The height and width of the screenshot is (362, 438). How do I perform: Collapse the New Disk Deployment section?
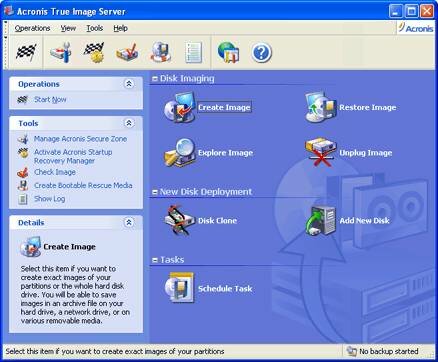tap(155, 192)
